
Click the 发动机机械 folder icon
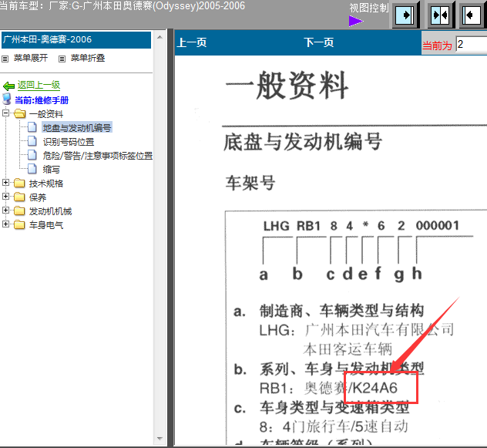tap(19, 211)
